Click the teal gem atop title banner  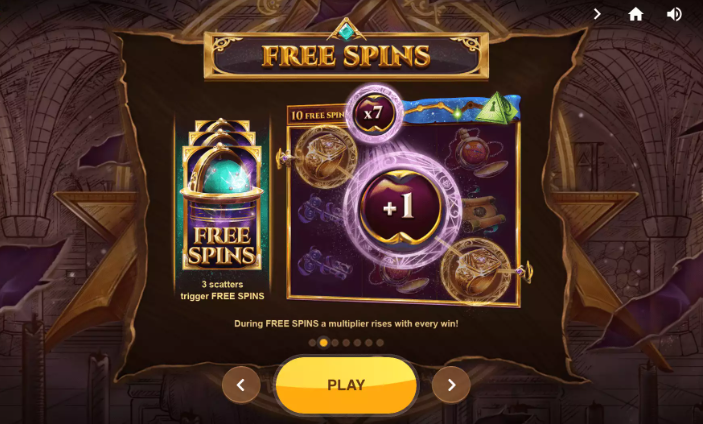click(x=346, y=31)
